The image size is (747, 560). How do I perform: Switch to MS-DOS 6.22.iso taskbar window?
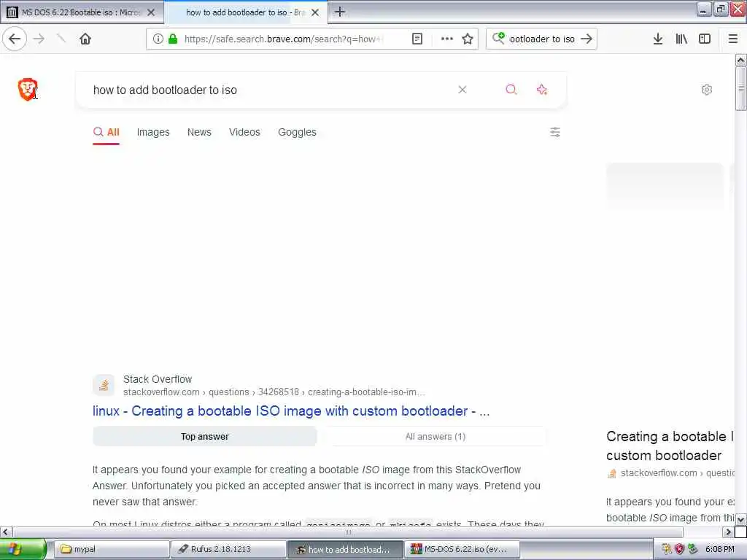461,550
